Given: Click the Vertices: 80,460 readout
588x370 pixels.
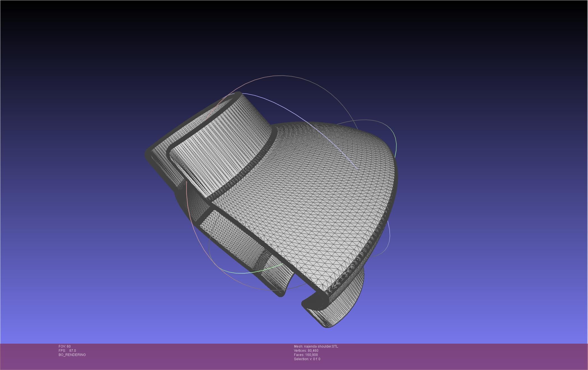Looking at the screenshot, I should pos(306,351).
